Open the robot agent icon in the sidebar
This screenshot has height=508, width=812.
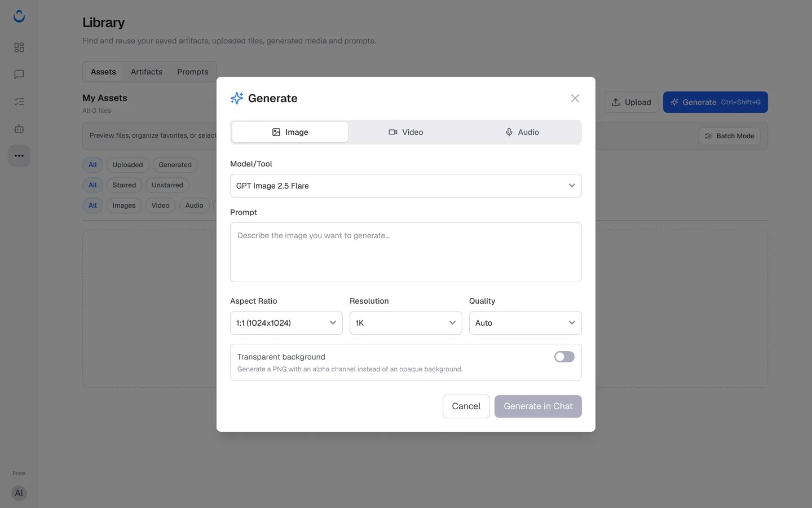19,129
